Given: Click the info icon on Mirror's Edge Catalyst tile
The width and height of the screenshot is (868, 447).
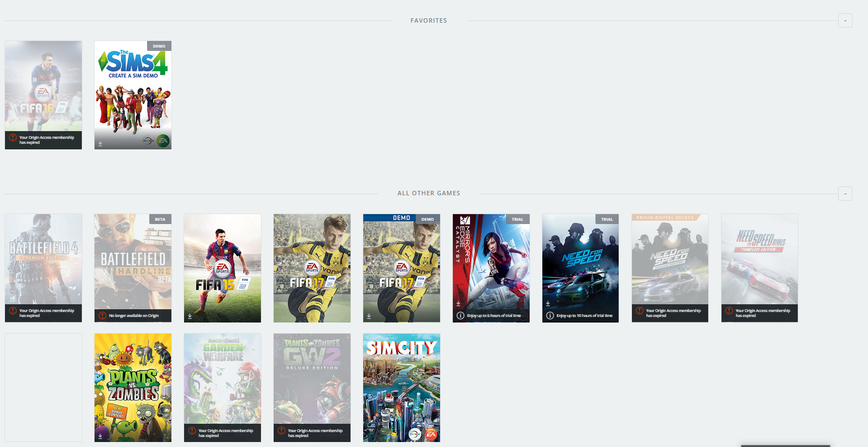Looking at the screenshot, I should click(461, 315).
